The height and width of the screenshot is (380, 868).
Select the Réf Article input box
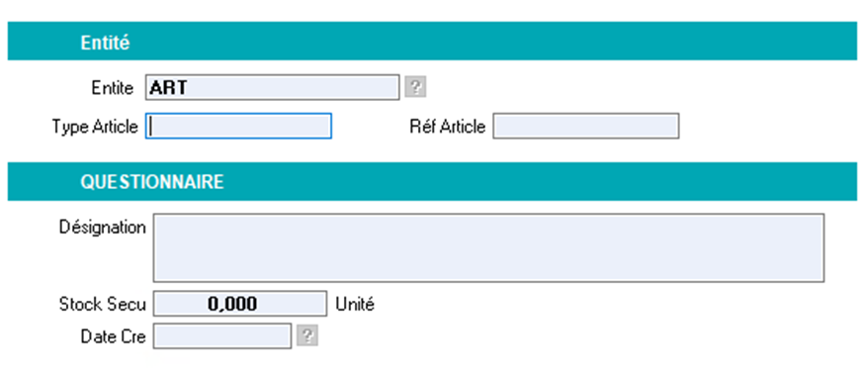[585, 127]
